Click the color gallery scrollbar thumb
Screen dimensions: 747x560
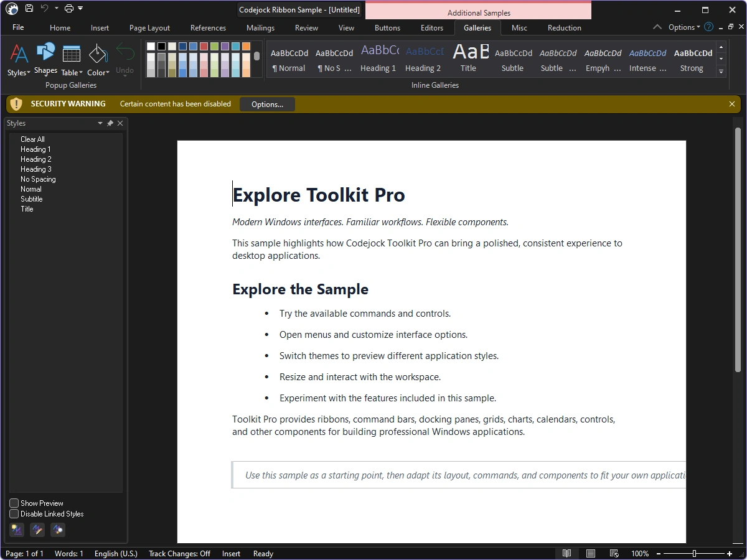click(256, 56)
